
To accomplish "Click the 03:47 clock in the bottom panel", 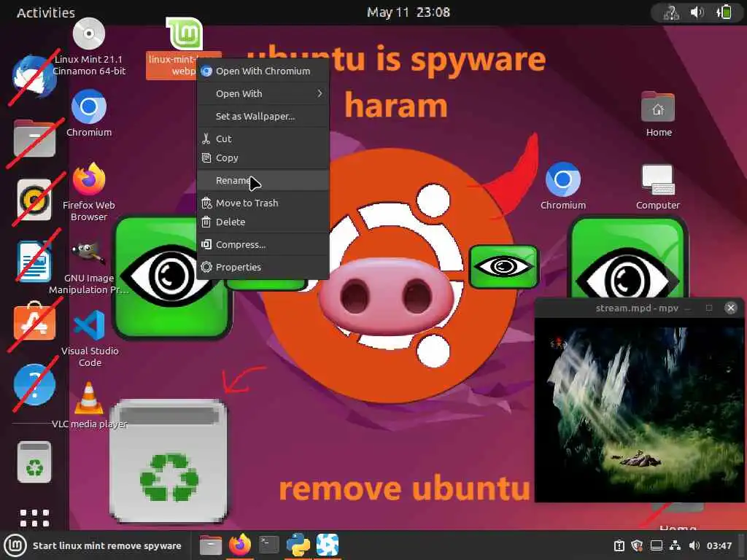I will point(719,545).
